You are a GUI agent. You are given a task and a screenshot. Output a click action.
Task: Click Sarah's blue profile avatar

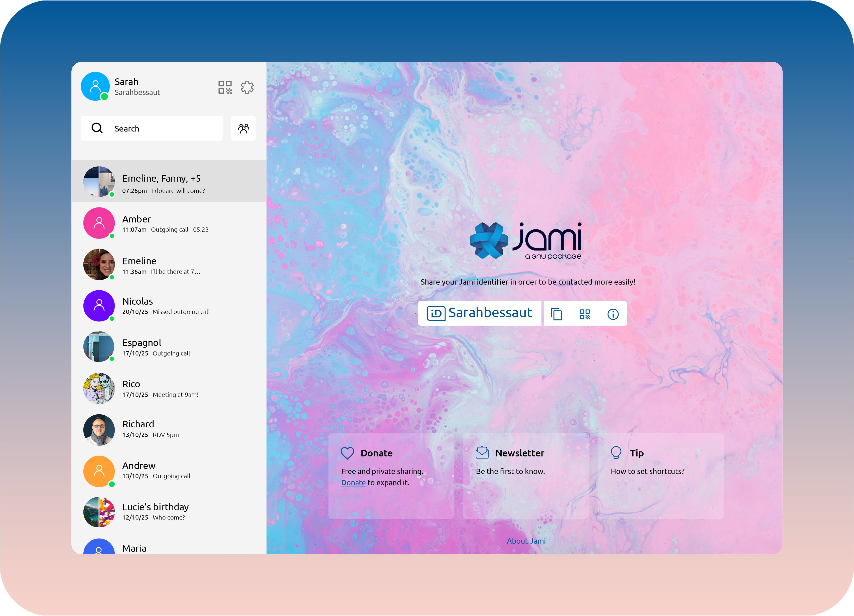[x=95, y=86]
